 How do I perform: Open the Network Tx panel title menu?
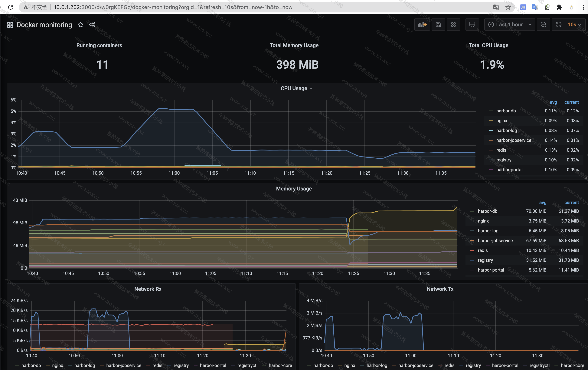point(440,289)
